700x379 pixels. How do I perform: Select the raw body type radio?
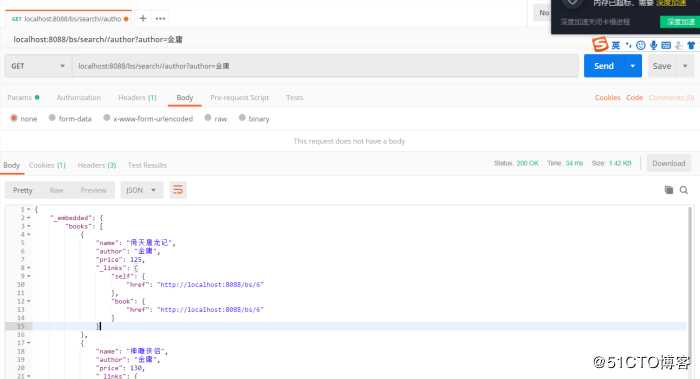(x=208, y=118)
